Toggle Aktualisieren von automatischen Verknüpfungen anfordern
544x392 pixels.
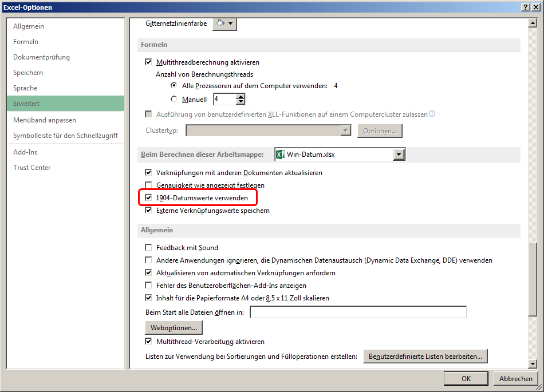pyautogui.click(x=148, y=272)
